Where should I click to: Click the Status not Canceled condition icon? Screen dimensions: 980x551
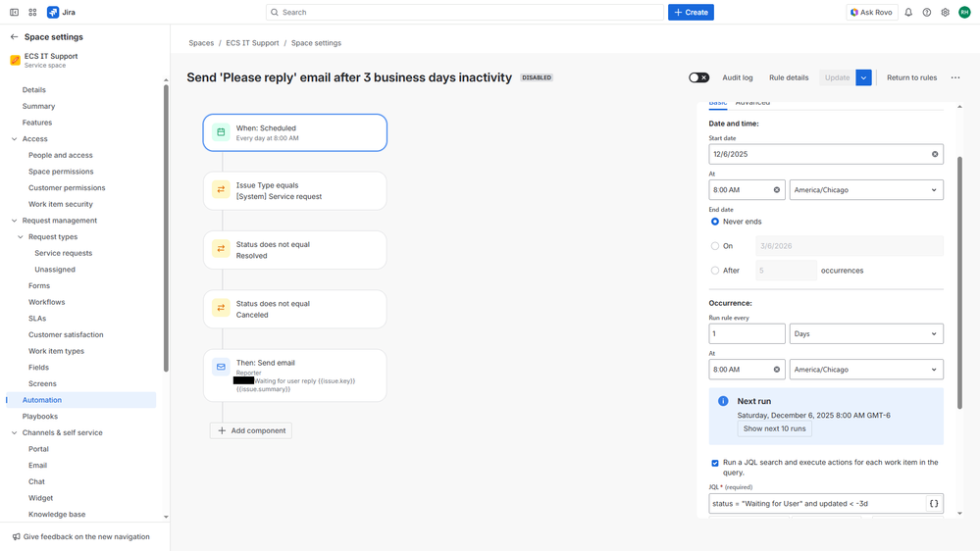click(x=221, y=307)
